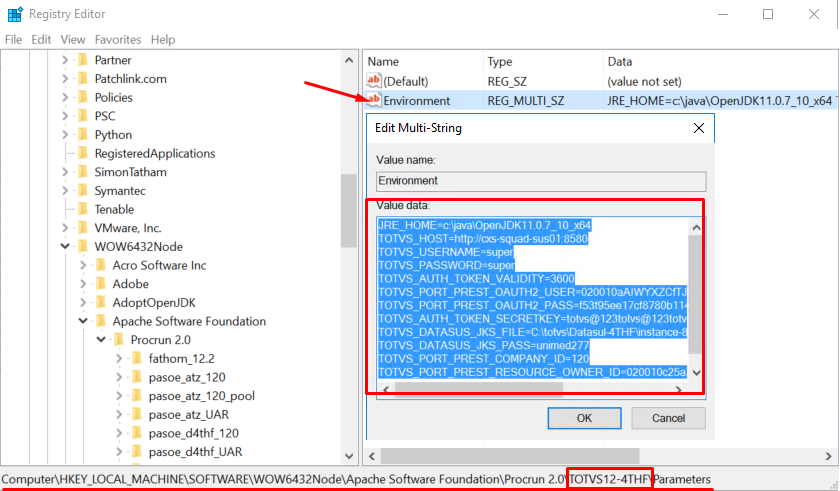Click the tree pane scroll down arrow
Viewport: 840px width, 491px height.
tap(349, 456)
